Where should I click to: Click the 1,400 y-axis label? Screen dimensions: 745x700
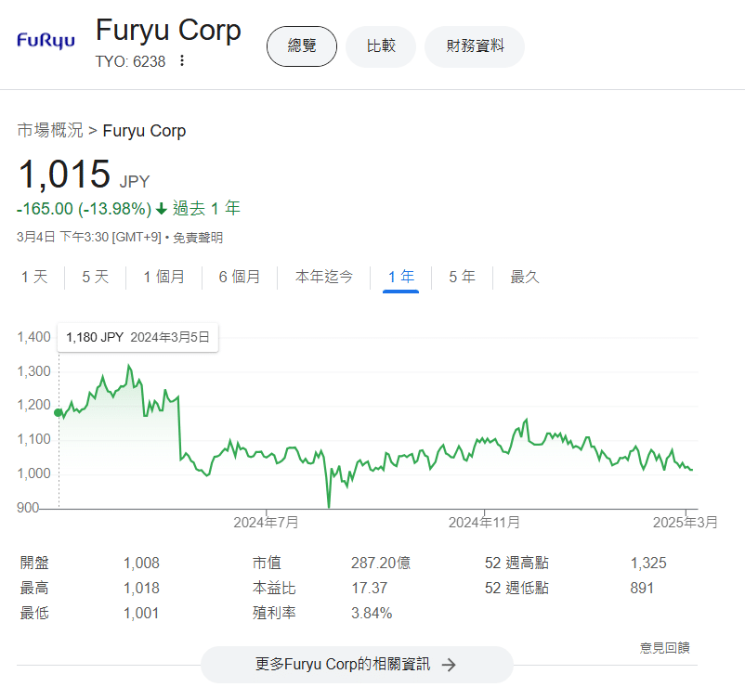pos(33,337)
